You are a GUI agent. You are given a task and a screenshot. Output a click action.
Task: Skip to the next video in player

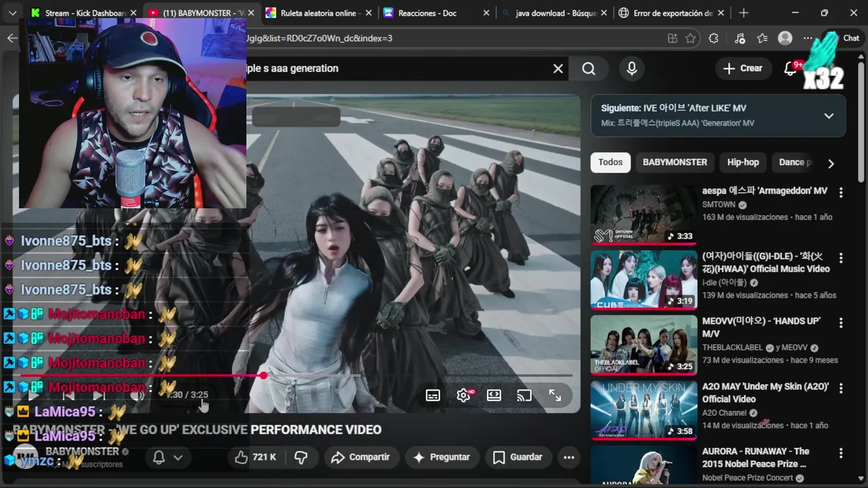click(x=98, y=395)
